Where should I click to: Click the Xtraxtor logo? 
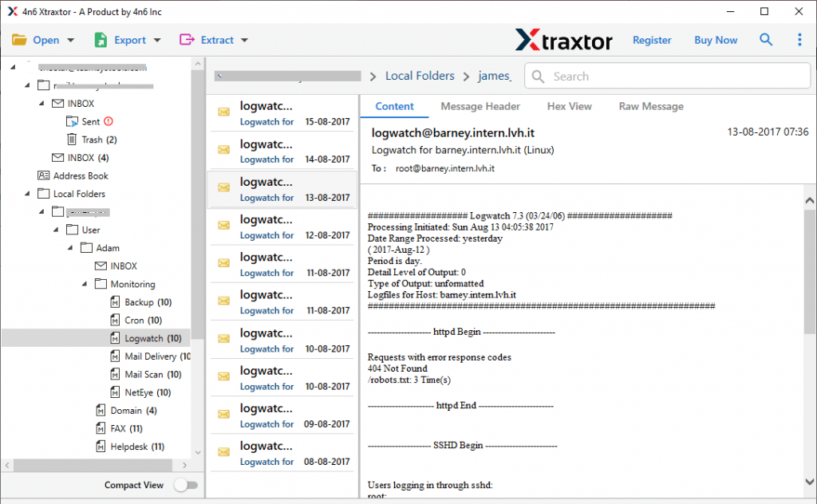point(564,39)
